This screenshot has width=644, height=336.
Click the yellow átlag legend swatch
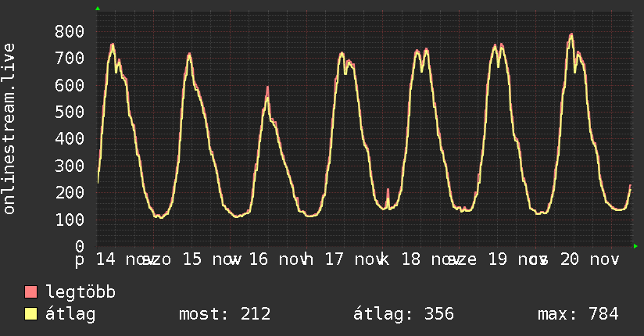click(x=30, y=313)
